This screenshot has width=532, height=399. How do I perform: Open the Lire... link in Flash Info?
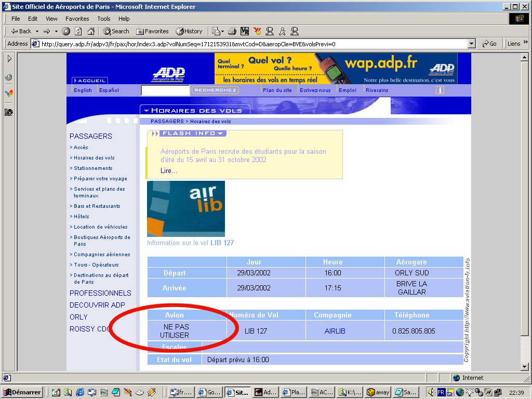coord(169,170)
